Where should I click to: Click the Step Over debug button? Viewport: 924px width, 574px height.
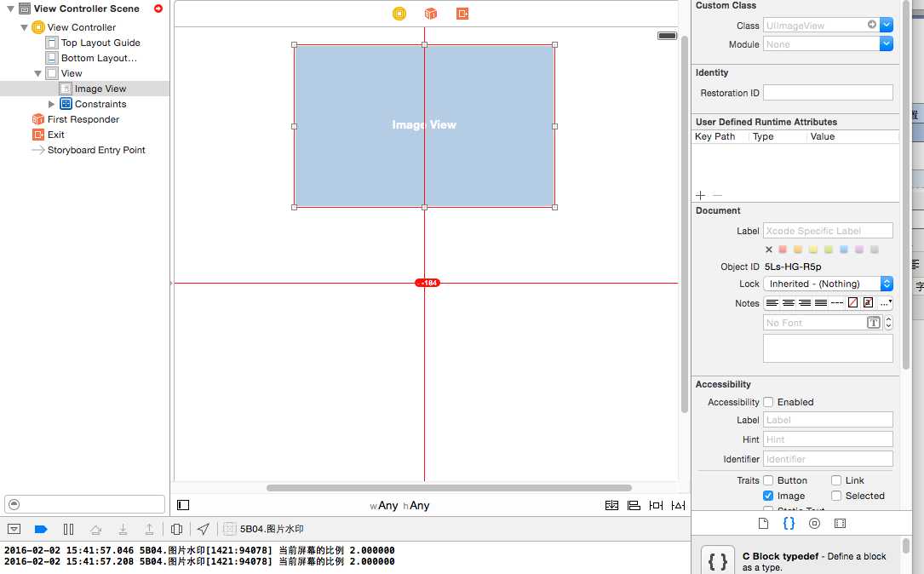(x=96, y=529)
